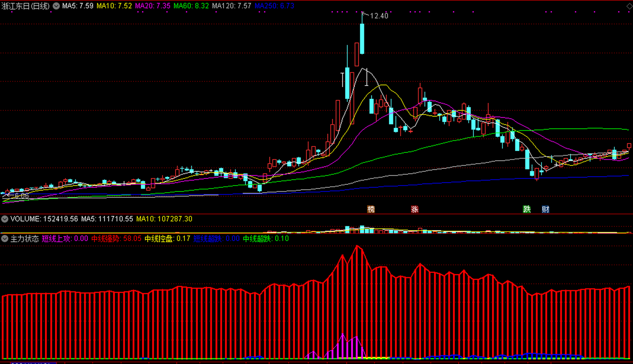Click the diamond icon at top-right corner
This screenshot has width=633, height=364.
[629, 6]
